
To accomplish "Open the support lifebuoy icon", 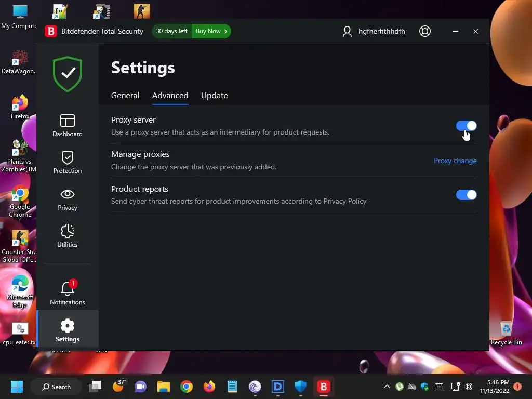I will pos(425,31).
